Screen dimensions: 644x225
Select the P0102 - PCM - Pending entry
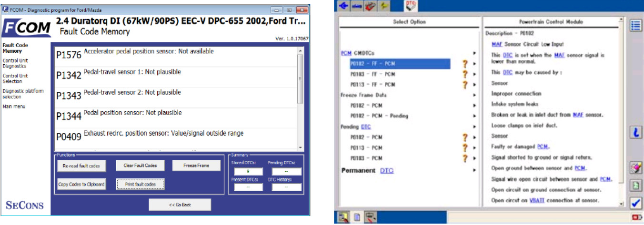[x=379, y=116]
